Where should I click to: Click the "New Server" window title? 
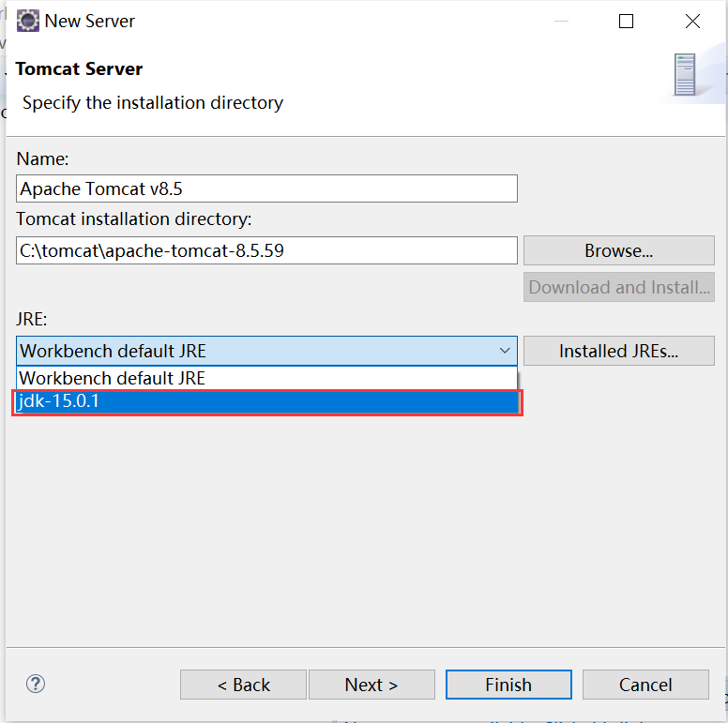90,21
